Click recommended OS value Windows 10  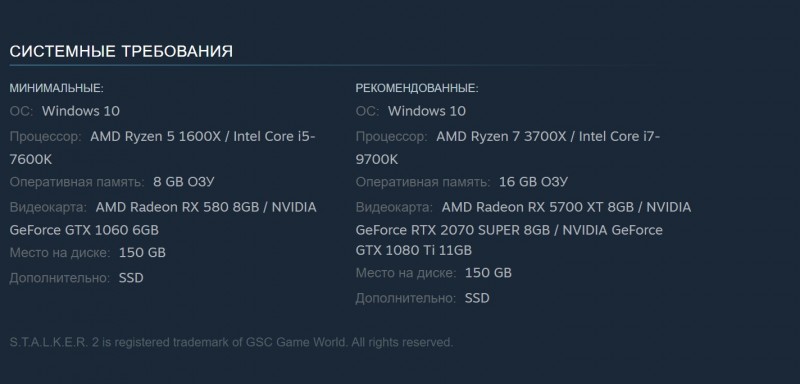pyautogui.click(x=427, y=111)
